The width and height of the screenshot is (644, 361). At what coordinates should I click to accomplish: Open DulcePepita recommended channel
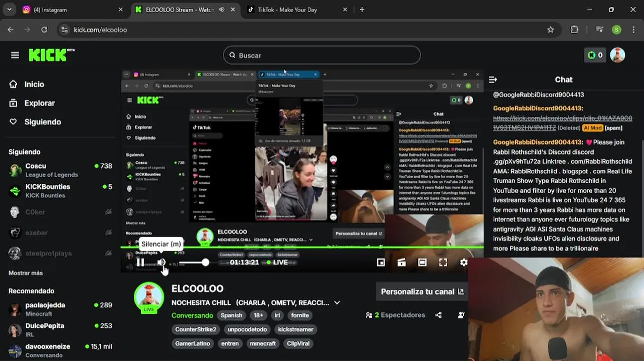click(x=60, y=329)
